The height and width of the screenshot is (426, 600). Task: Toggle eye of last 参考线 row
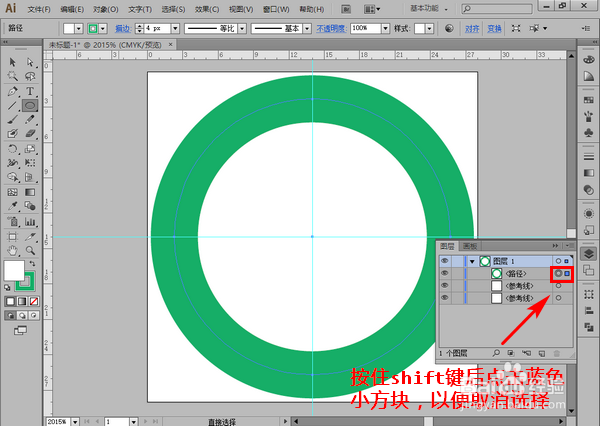(445, 298)
